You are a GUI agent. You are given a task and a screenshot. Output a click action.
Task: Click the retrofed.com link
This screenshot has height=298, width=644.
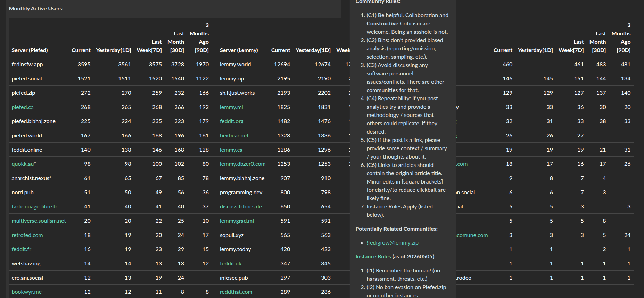click(27, 235)
